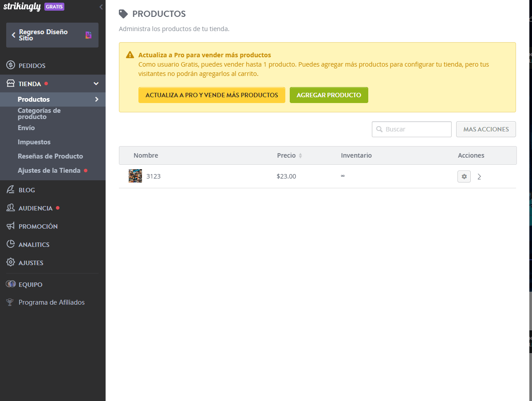Click the GRATIS plan badge
The image size is (532, 401).
(54, 7)
